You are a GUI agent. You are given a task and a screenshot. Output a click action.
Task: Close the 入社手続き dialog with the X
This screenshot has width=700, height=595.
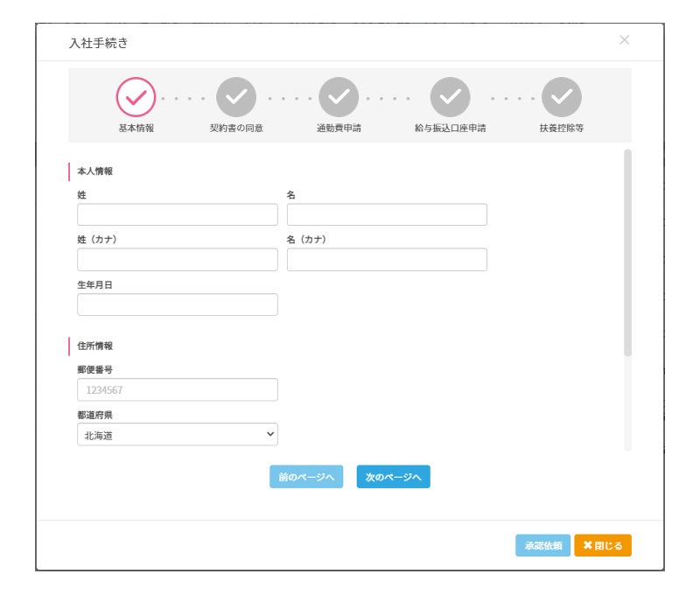(x=624, y=40)
